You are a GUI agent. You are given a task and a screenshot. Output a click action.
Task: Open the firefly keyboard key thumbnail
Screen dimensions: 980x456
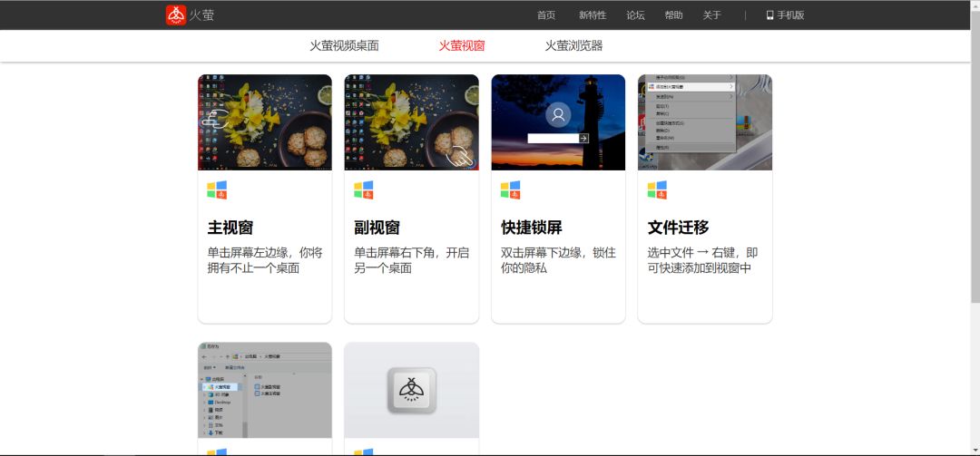coord(411,390)
